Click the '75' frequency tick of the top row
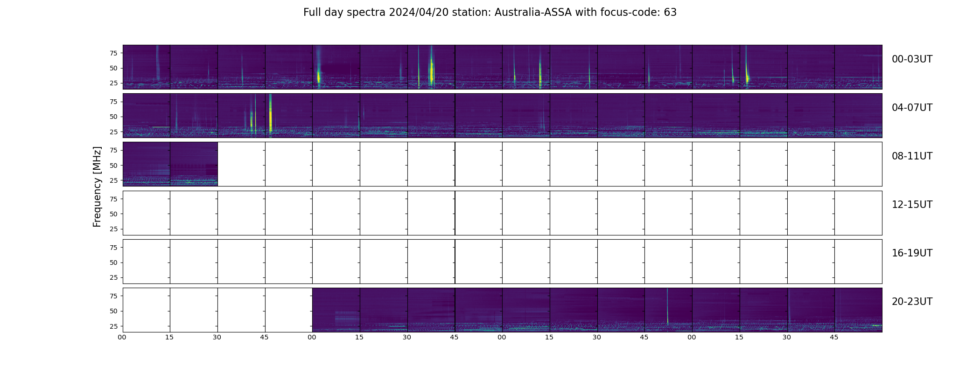The image size is (980, 373). pos(113,53)
